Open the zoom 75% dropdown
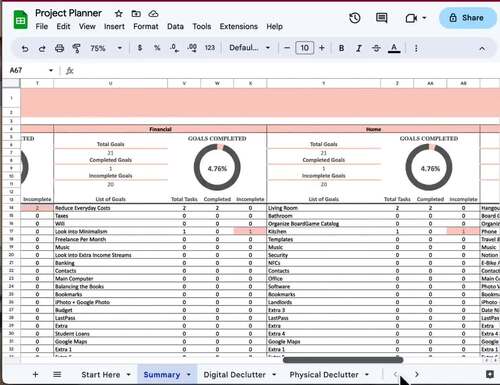This screenshot has height=385, width=500. [106, 48]
